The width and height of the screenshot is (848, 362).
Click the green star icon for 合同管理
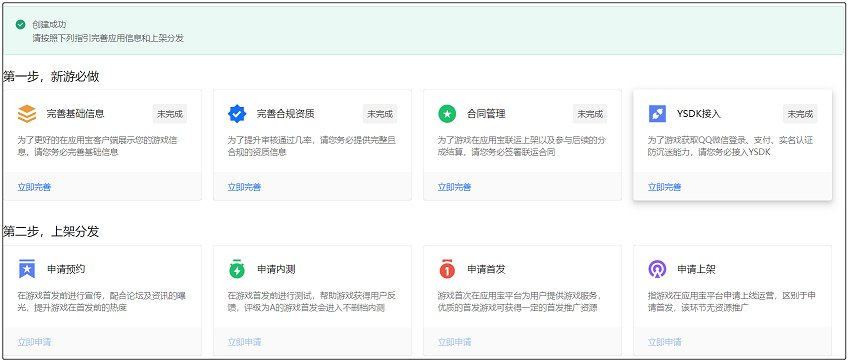pos(447,114)
